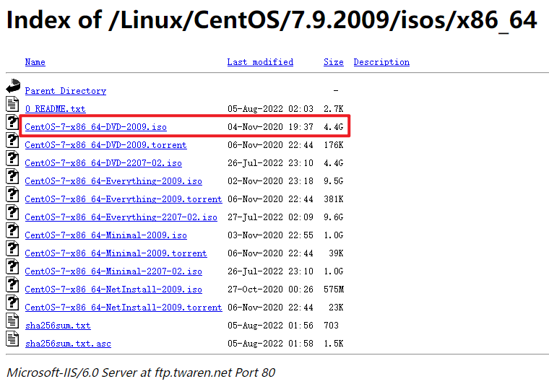This screenshot has width=549, height=392.
Task: Click the 2.7K size value
Action: [x=333, y=109]
